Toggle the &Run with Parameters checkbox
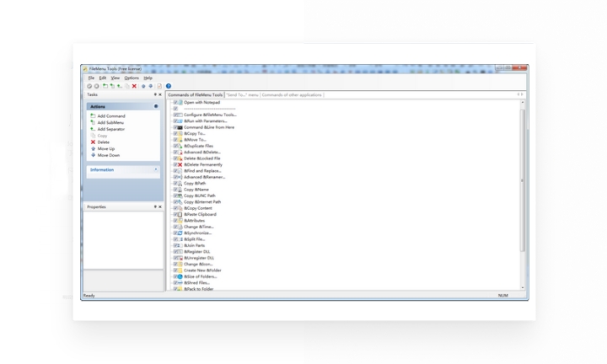 175,121
